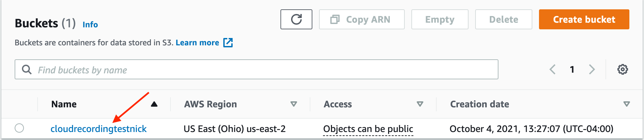The width and height of the screenshot is (644, 140).
Task: Click the magnifying glass search icon
Action: [27, 70]
